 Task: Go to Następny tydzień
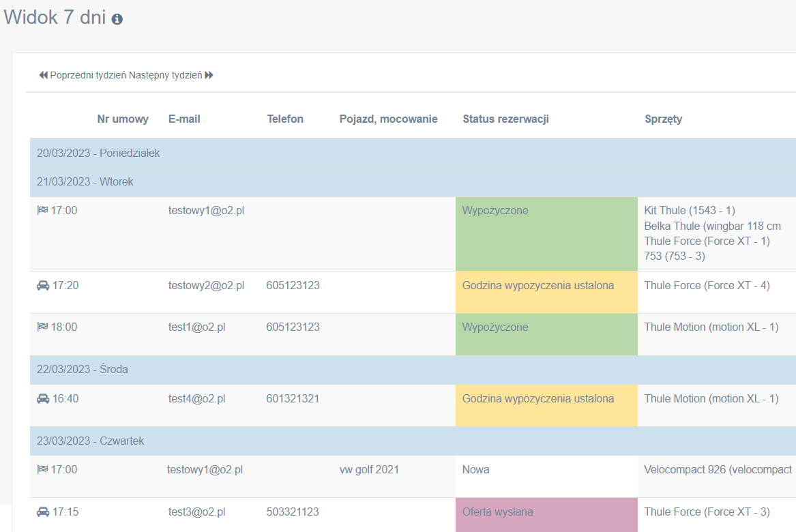(x=165, y=75)
